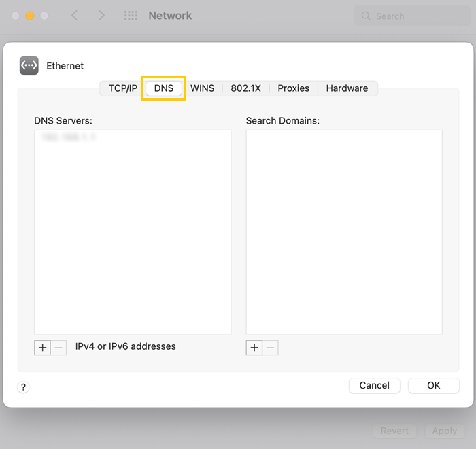Viewport: 476px width, 449px height.
Task: Remove search domain with minus button
Action: click(x=271, y=348)
